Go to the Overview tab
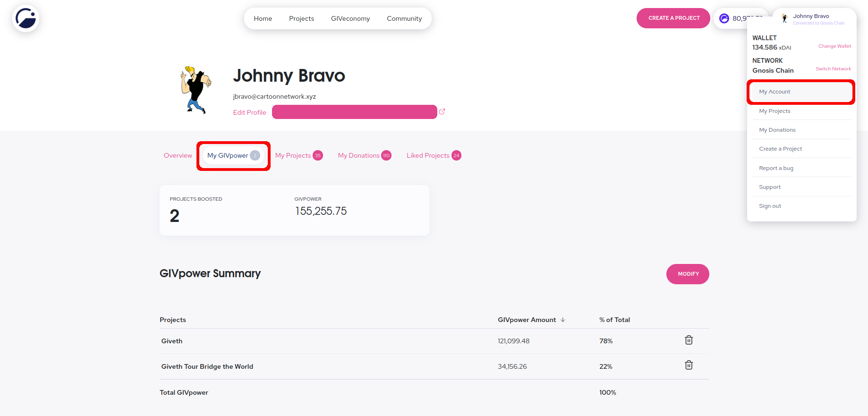 [x=178, y=155]
